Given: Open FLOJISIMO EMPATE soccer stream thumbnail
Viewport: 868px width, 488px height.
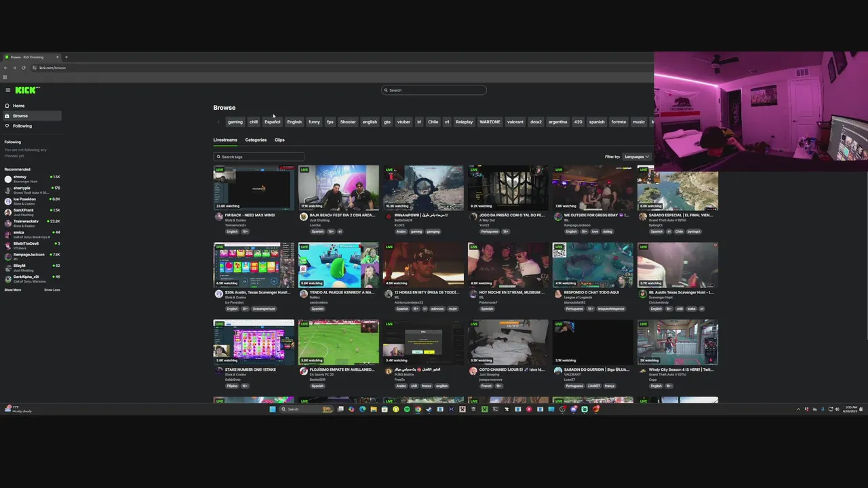Looking at the screenshot, I should coord(338,342).
